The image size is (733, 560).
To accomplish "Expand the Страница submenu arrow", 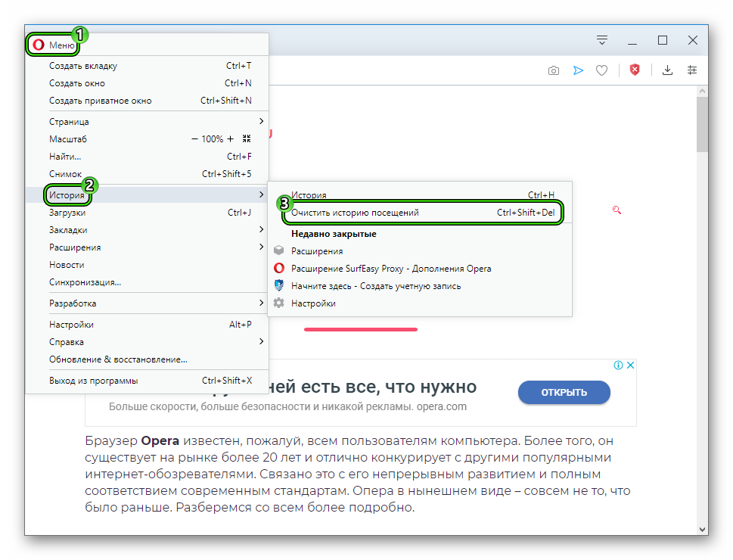I will 261,121.
